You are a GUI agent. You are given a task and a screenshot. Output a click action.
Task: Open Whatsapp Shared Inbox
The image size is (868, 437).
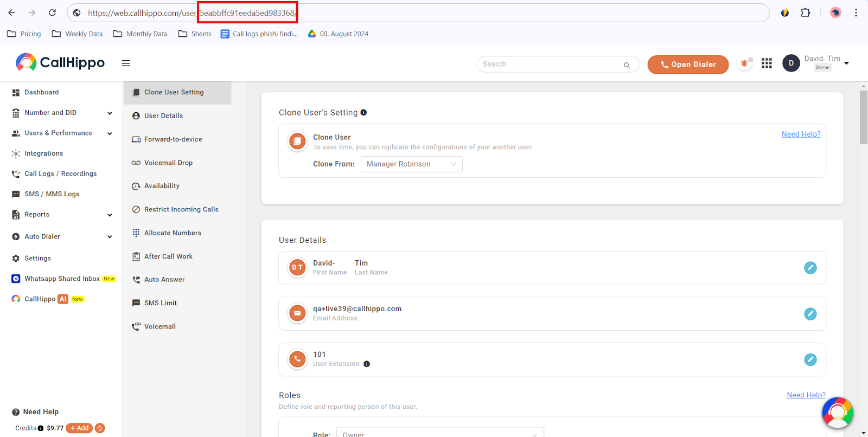(63, 279)
